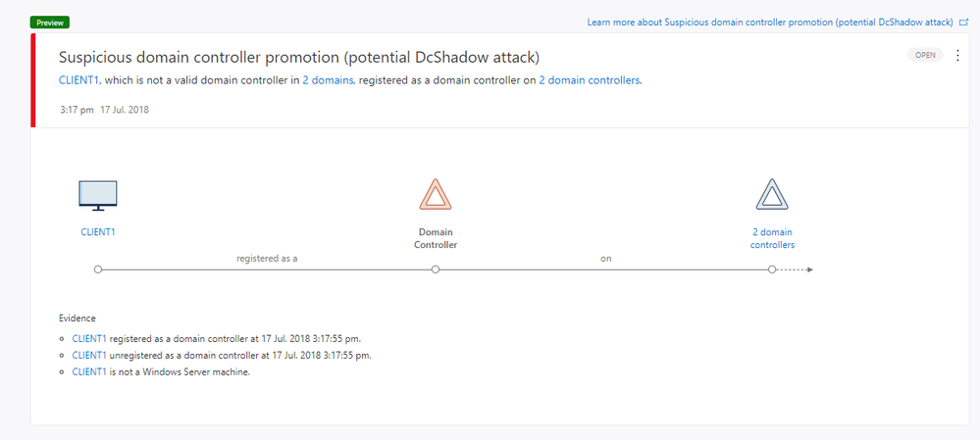This screenshot has width=980, height=440.
Task: Click the dashed arrow at timeline end
Action: pos(796,269)
